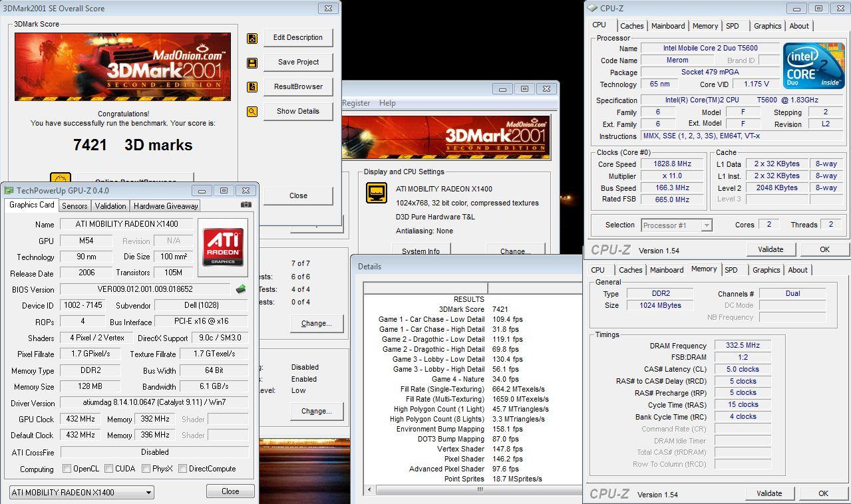The height and width of the screenshot is (504, 851).
Task: Click Validate in the lower CPU-Z window
Action: [x=769, y=493]
